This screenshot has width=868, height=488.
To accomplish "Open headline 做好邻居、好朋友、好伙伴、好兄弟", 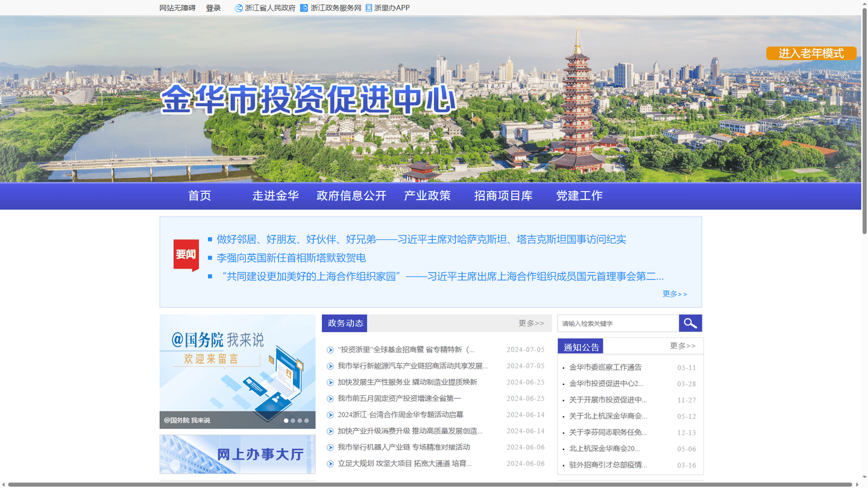I will [x=421, y=239].
